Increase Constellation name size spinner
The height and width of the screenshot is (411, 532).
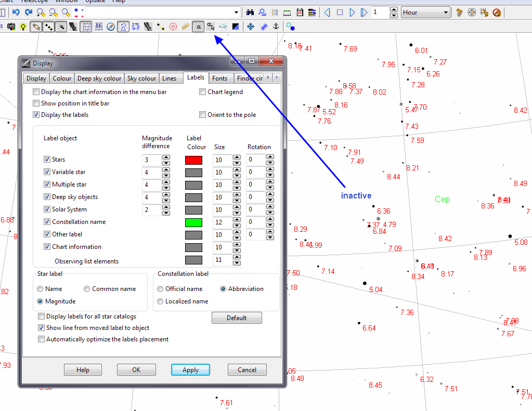pyautogui.click(x=237, y=219)
